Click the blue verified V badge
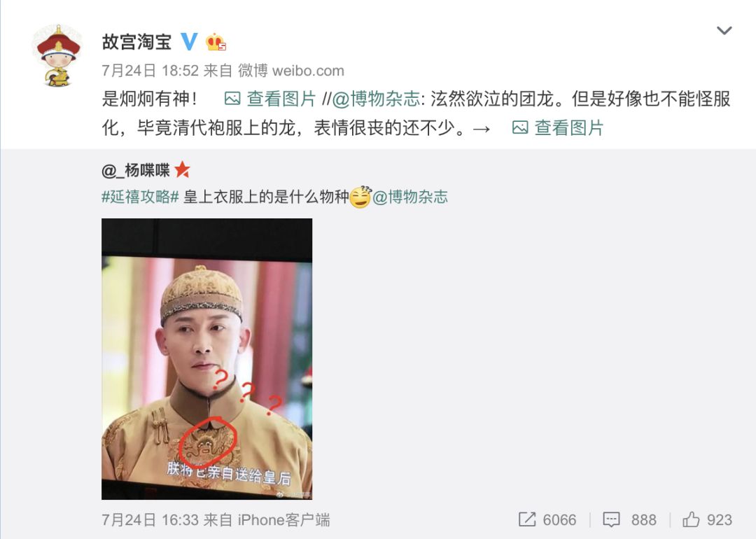The width and height of the screenshot is (756, 539). coord(189,42)
